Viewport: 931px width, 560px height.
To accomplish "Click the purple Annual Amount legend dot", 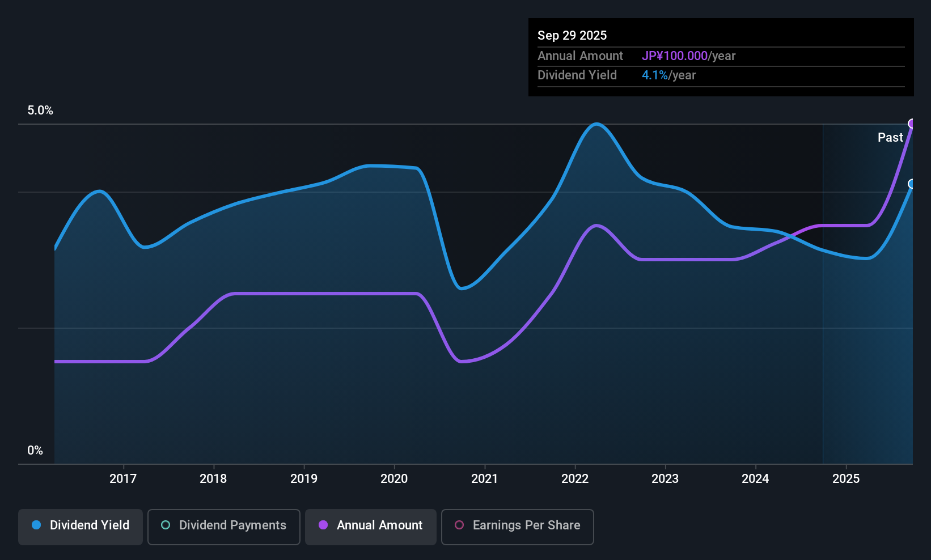I will click(x=323, y=525).
